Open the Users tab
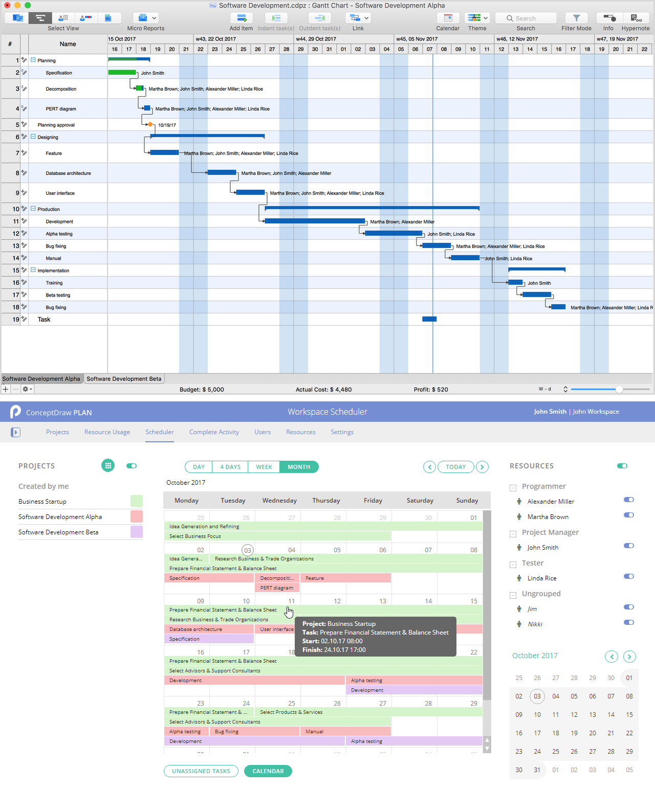The image size is (655, 812). click(263, 432)
